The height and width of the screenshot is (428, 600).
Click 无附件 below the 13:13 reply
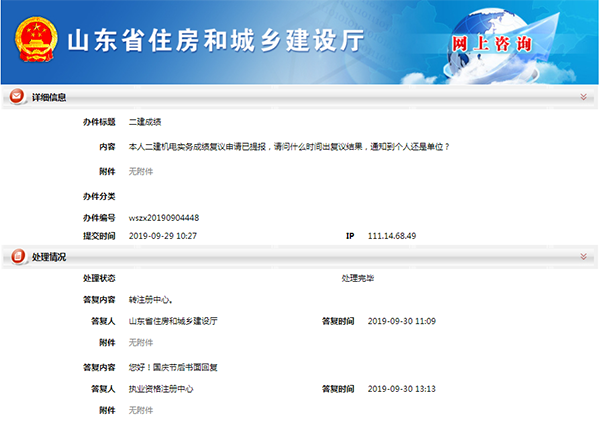pos(141,410)
